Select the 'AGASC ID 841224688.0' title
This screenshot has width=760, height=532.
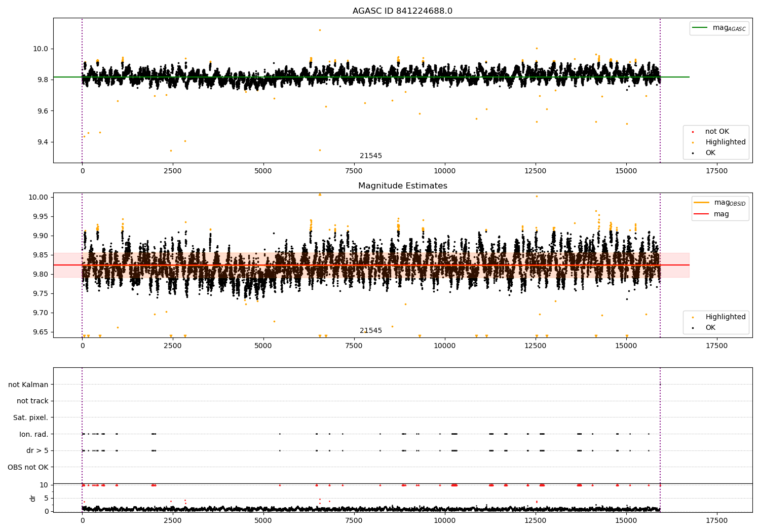402,11
